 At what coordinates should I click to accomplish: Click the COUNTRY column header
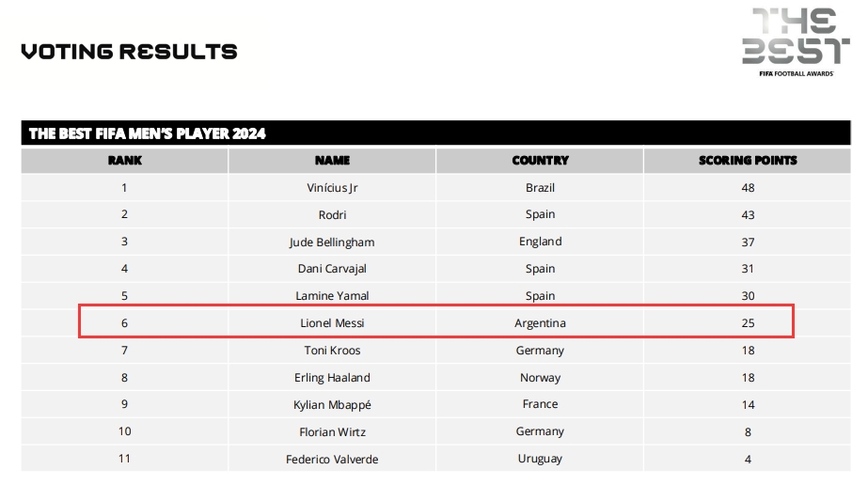pyautogui.click(x=540, y=161)
